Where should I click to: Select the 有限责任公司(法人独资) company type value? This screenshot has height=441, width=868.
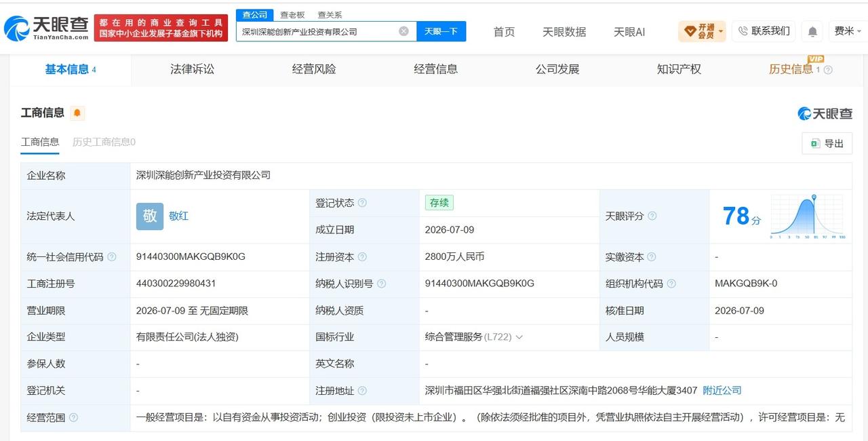[x=187, y=337]
